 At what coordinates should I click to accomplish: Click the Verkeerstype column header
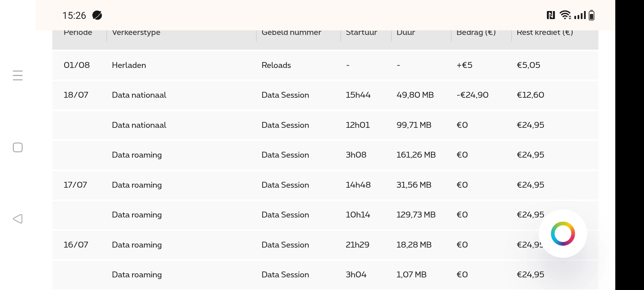(136, 33)
